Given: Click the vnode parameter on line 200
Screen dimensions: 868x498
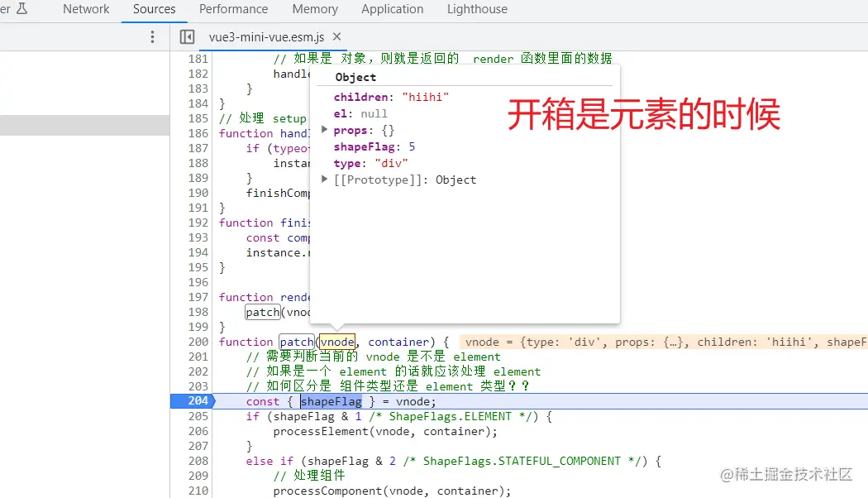Looking at the screenshot, I should pos(337,342).
